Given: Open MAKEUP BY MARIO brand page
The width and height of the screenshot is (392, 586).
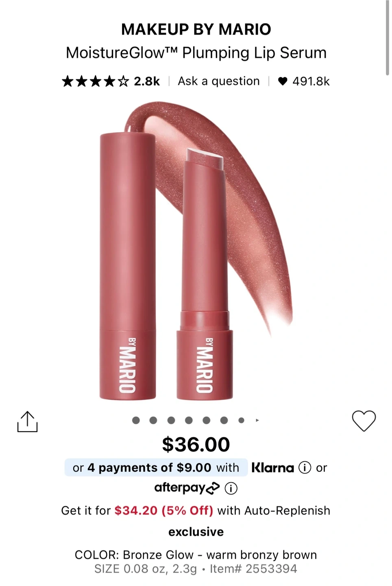Looking at the screenshot, I should pos(196,29).
